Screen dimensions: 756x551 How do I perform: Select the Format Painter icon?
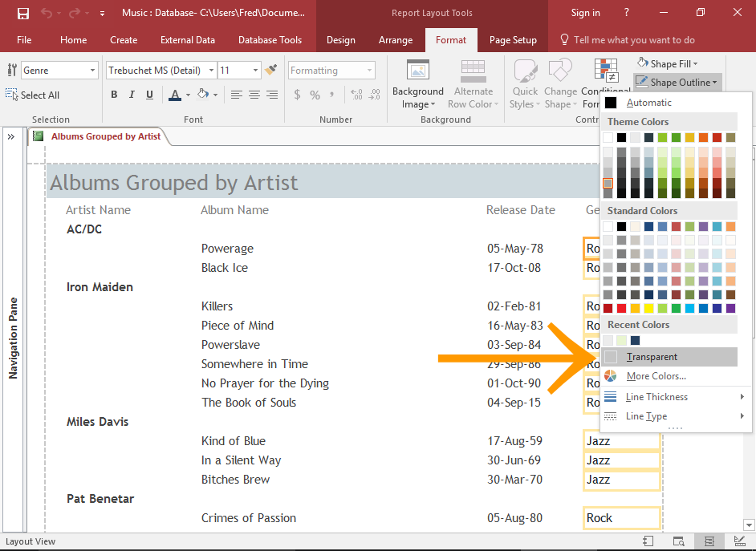tap(270, 70)
